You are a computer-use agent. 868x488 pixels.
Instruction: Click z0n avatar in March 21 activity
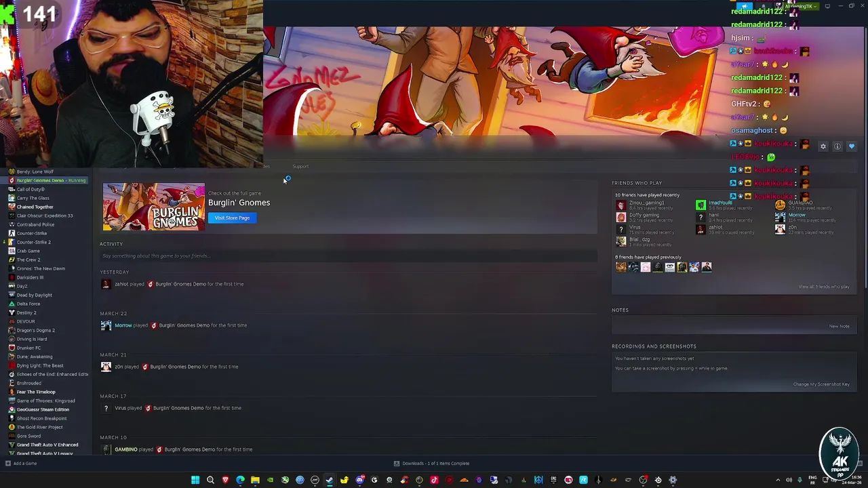(106, 367)
